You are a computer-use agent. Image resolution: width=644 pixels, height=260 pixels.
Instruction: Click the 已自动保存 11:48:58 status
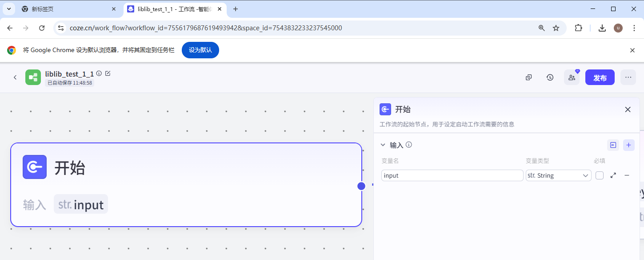[x=70, y=83]
